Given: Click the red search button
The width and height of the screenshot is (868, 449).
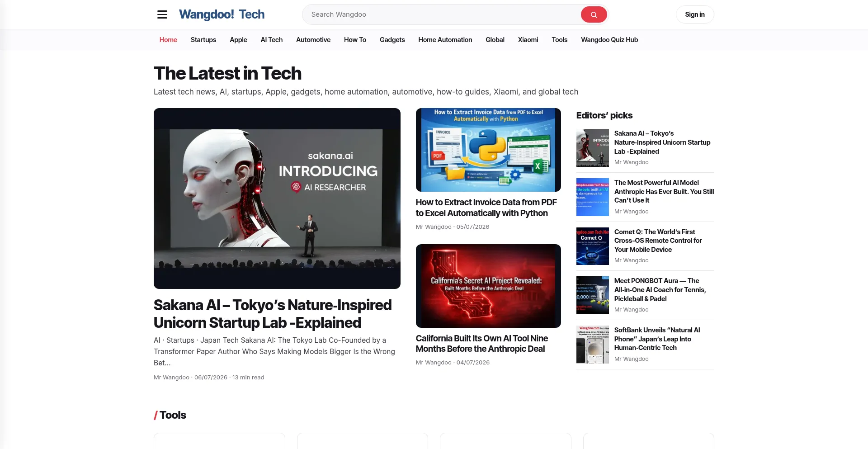Looking at the screenshot, I should point(594,14).
